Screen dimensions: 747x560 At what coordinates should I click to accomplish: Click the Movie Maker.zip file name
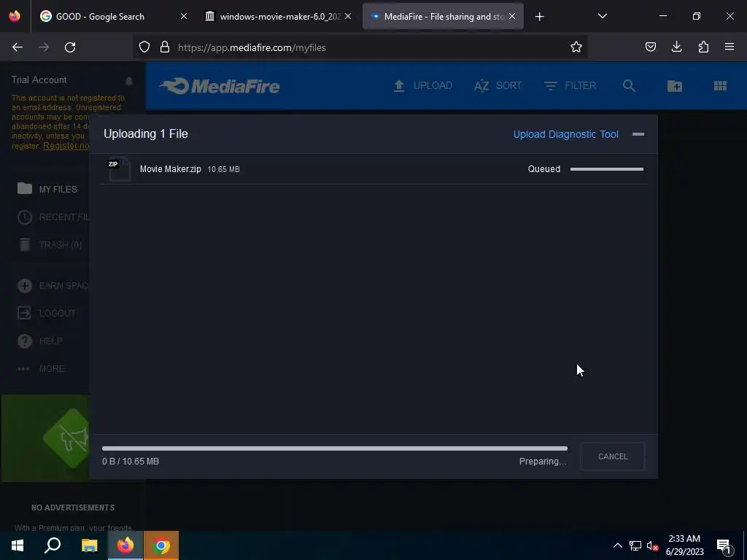171,169
